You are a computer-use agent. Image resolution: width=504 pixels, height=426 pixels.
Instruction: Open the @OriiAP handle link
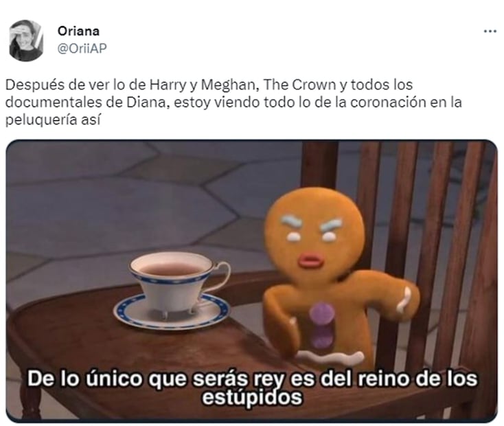pyautogui.click(x=82, y=48)
